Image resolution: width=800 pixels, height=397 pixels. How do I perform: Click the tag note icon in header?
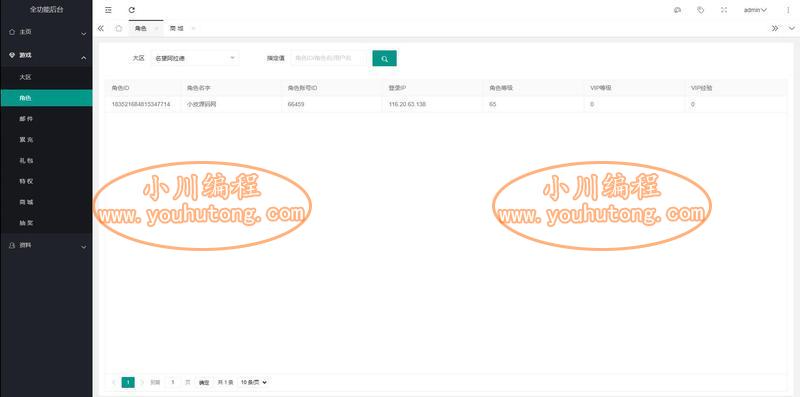701,10
